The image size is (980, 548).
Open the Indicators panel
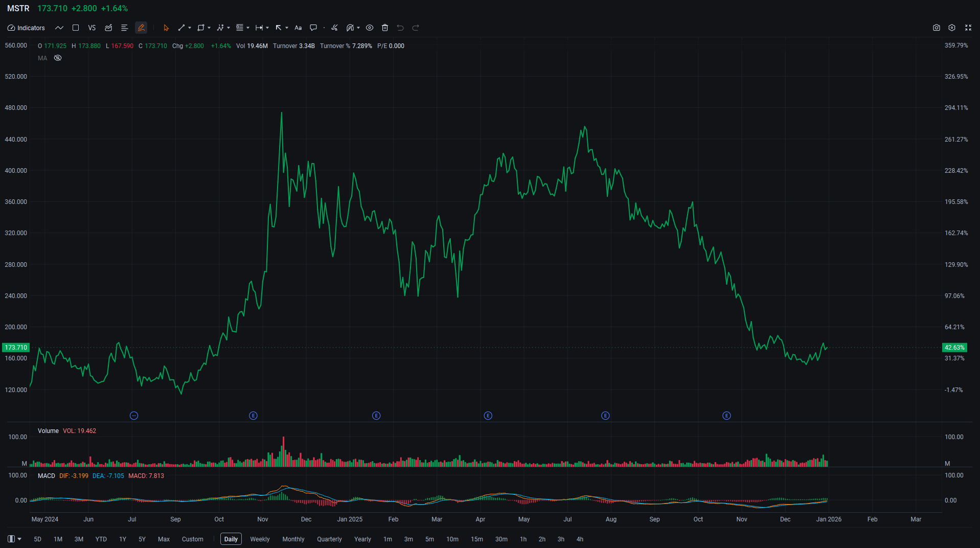(x=26, y=28)
